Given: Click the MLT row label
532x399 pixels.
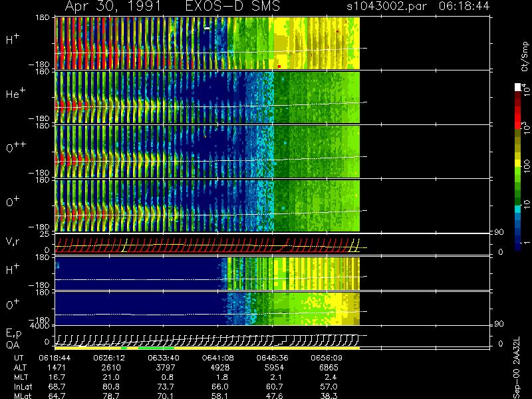Looking at the screenshot, I should coord(21,377).
